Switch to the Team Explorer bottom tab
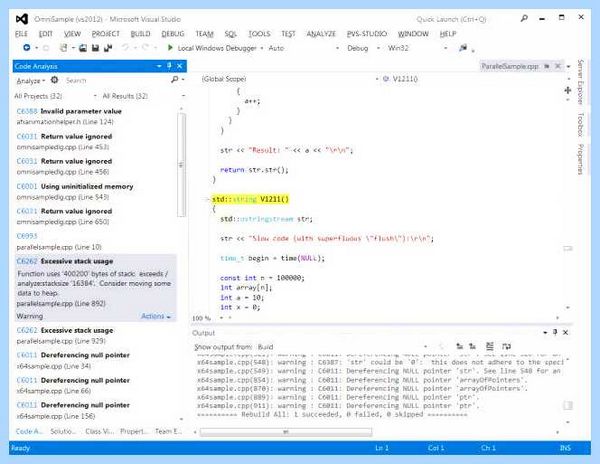Image resolution: width=600 pixels, height=464 pixels. pyautogui.click(x=168, y=431)
